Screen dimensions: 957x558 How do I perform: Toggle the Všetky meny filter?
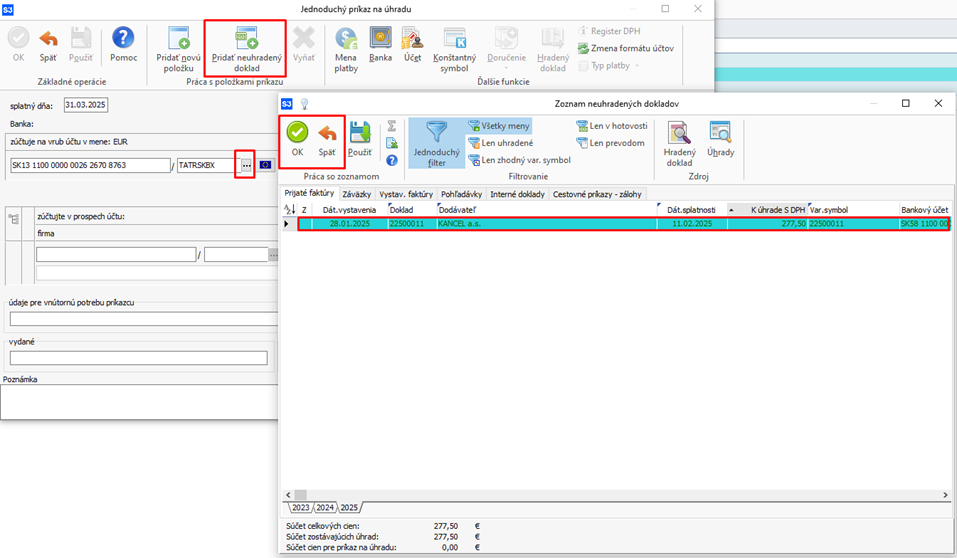point(499,126)
